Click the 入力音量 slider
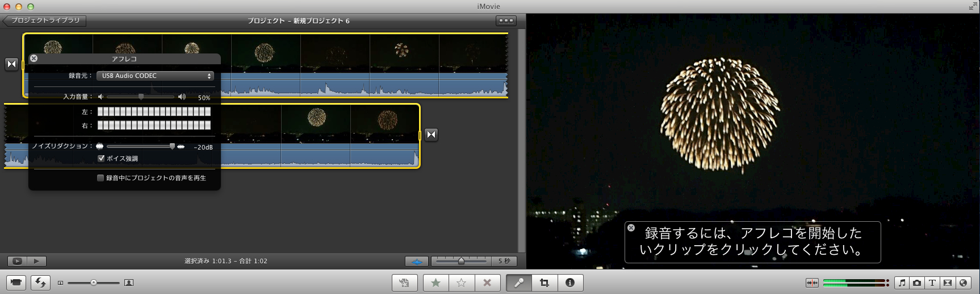Image resolution: width=980 pixels, height=294 pixels. [x=141, y=97]
